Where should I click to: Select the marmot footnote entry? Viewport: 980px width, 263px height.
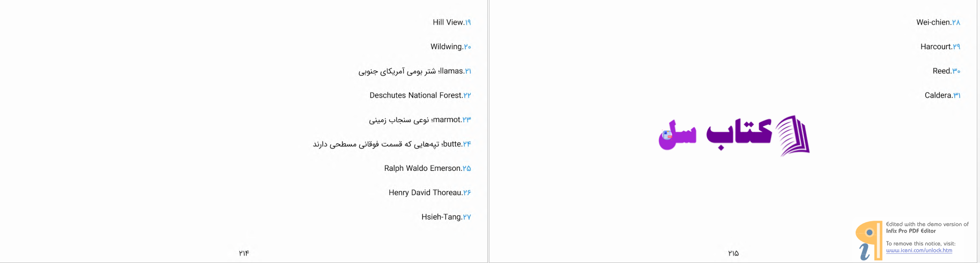420,120
